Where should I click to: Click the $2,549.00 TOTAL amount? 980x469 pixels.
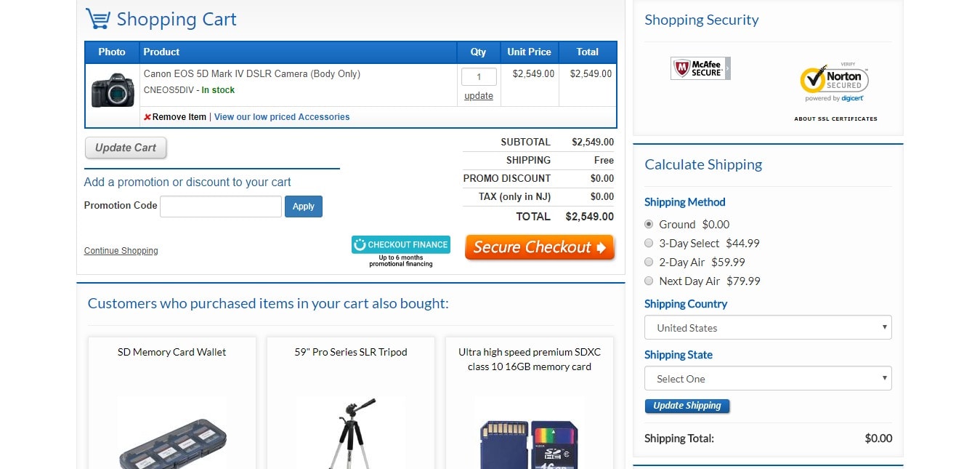[589, 217]
